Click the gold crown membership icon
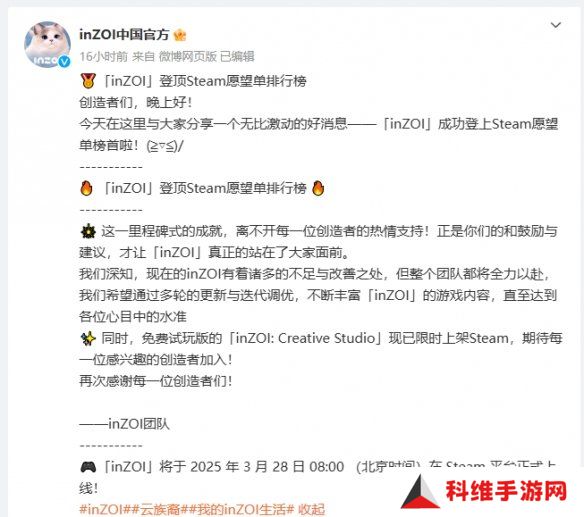This screenshot has width=584, height=517. 180,35
